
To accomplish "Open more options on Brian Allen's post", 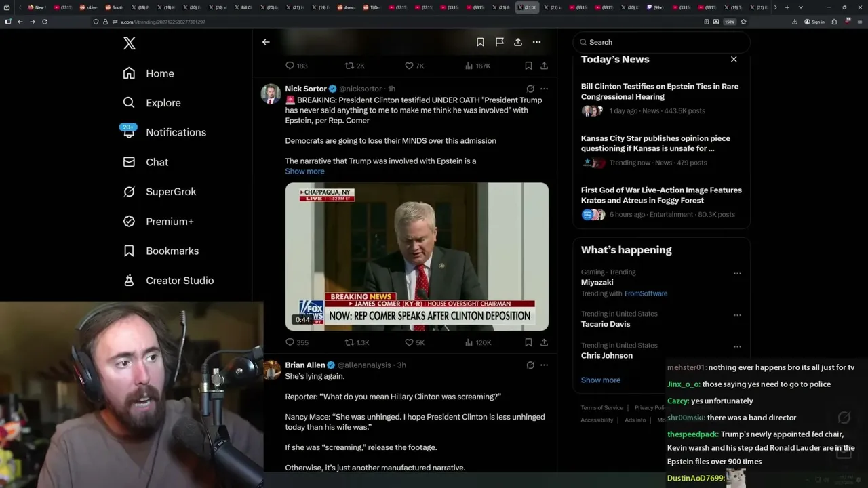I will click(x=544, y=365).
